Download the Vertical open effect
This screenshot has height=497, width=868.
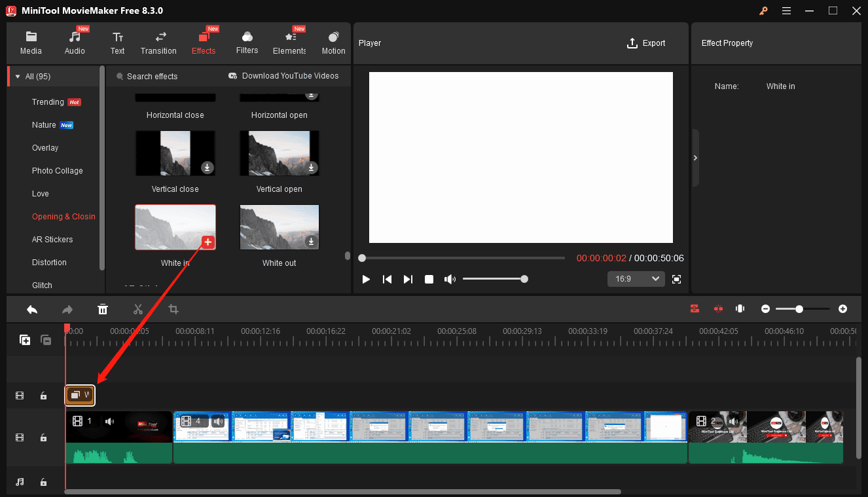tap(312, 168)
